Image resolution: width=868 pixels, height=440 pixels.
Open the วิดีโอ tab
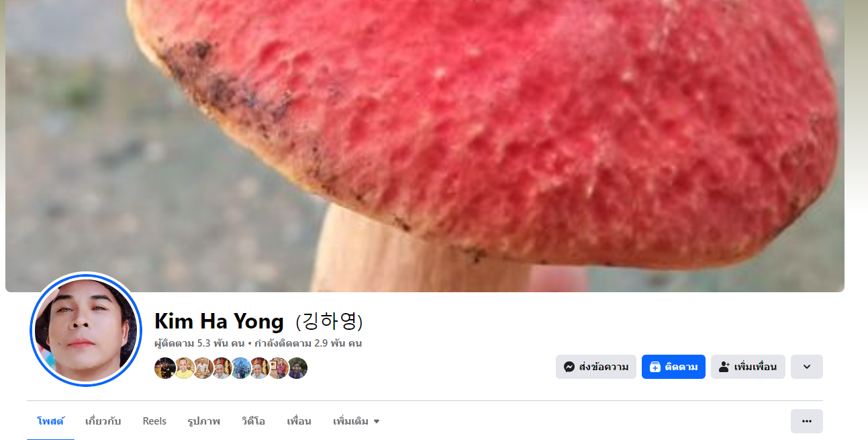click(254, 421)
